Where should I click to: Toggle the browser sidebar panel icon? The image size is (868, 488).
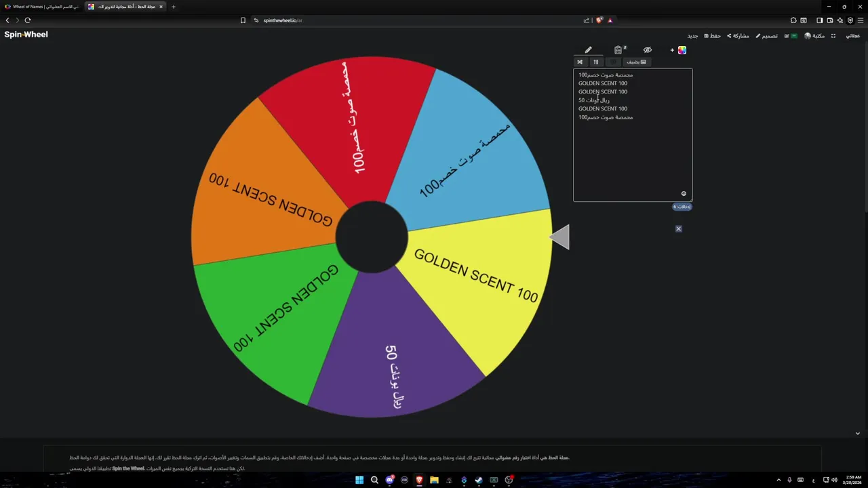[x=820, y=20]
